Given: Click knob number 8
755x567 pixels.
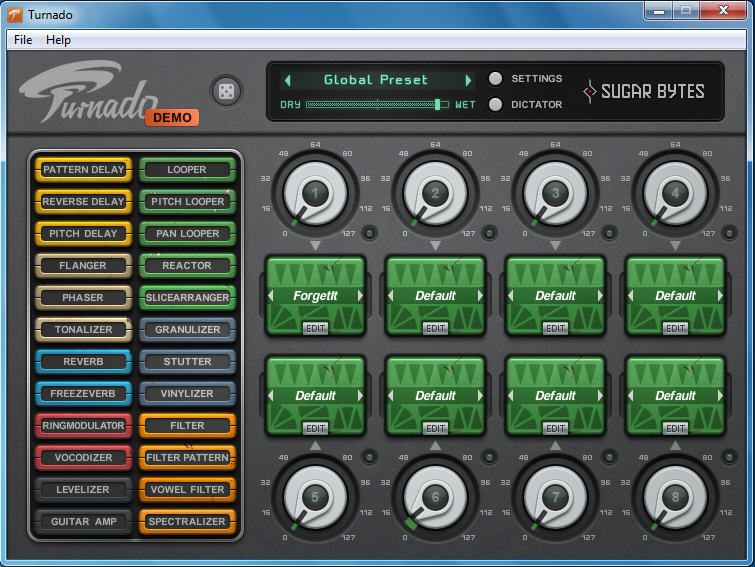Looking at the screenshot, I should (x=675, y=497).
